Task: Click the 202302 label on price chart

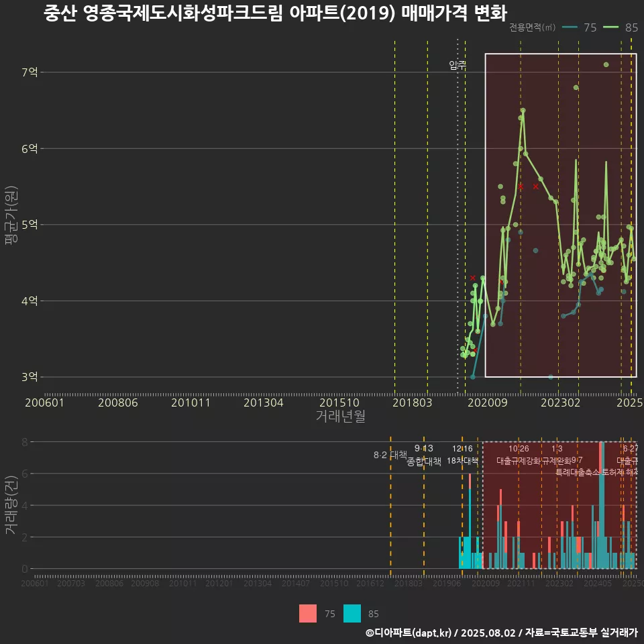Action: [560, 402]
